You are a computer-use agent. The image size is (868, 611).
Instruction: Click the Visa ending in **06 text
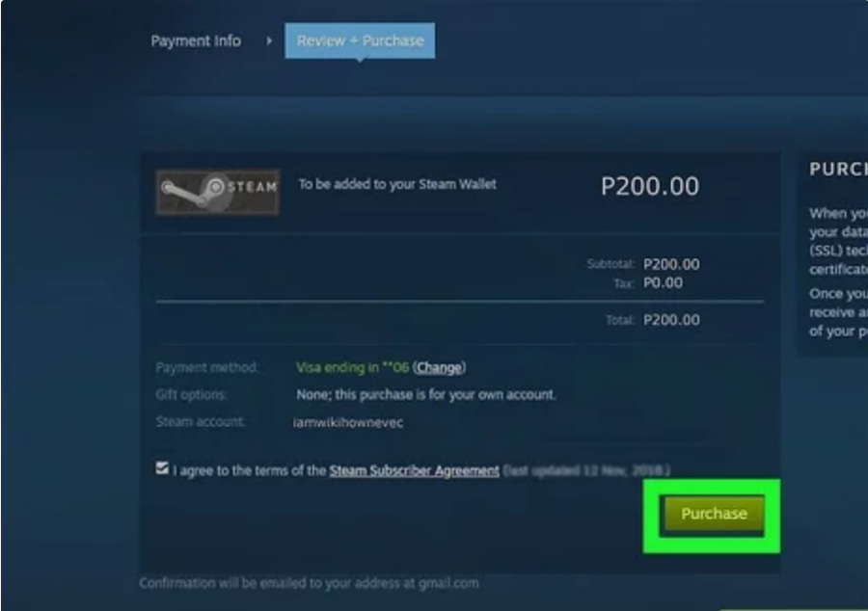353,368
